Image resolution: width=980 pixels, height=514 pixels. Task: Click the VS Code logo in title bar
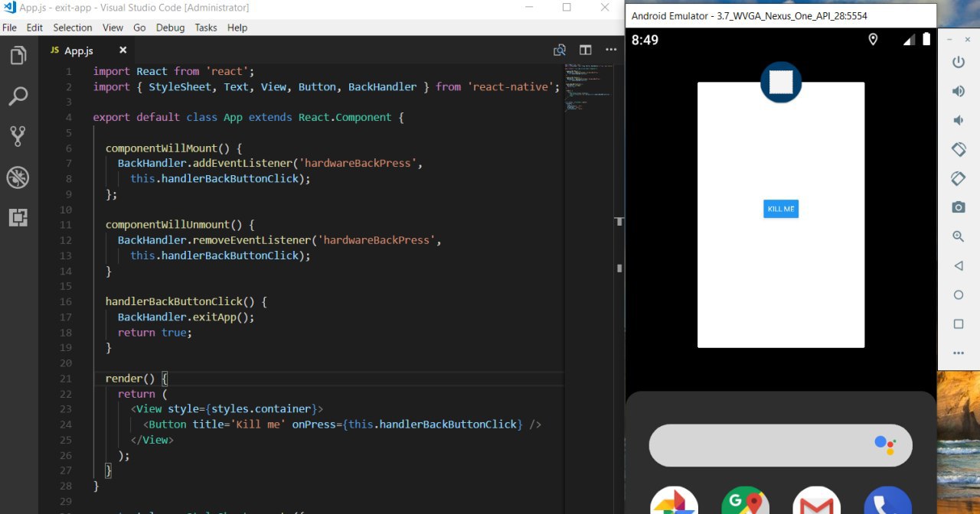click(8, 8)
